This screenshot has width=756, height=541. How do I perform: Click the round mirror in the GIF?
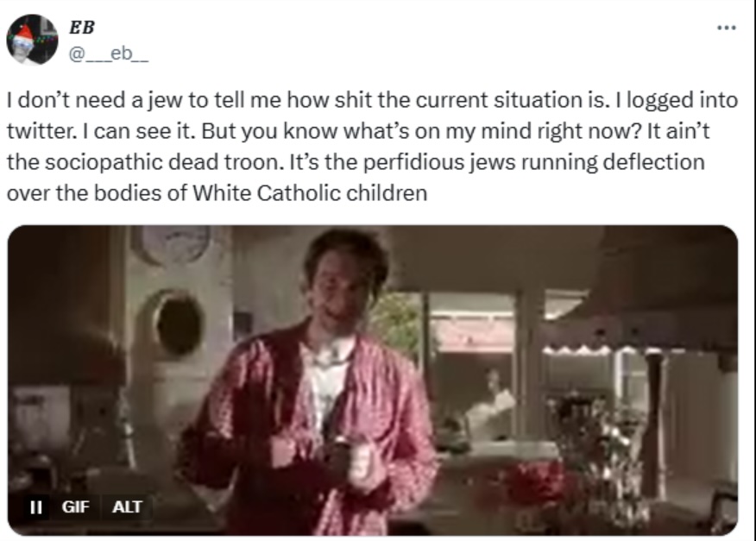[178, 323]
